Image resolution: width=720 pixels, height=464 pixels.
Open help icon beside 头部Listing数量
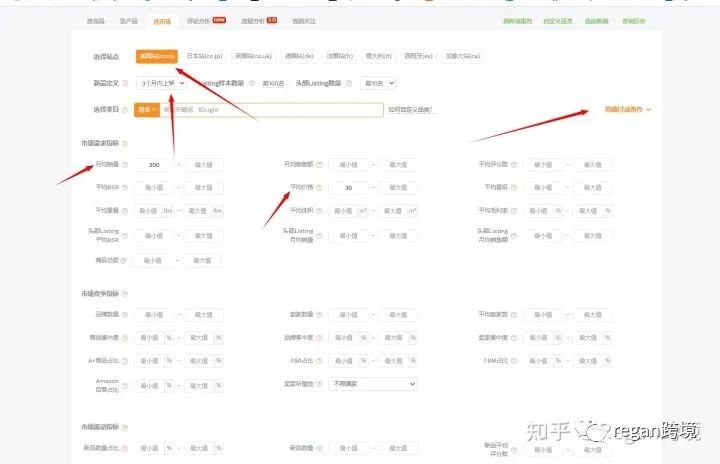349,84
